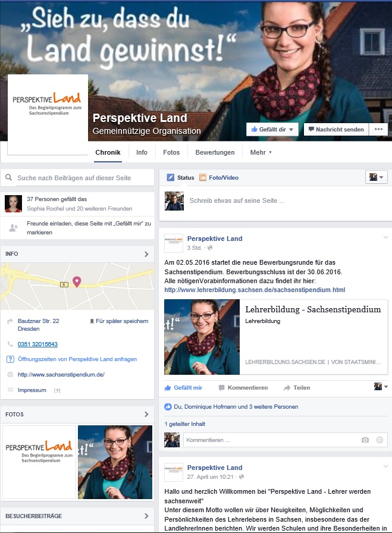Open the post-as identity dropdown in composer

(x=377, y=177)
